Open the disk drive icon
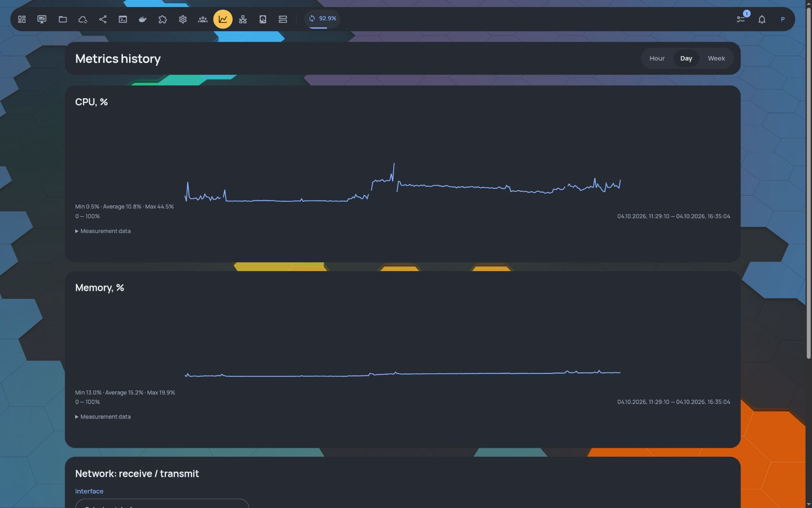This screenshot has width=812, height=508. 263,19
